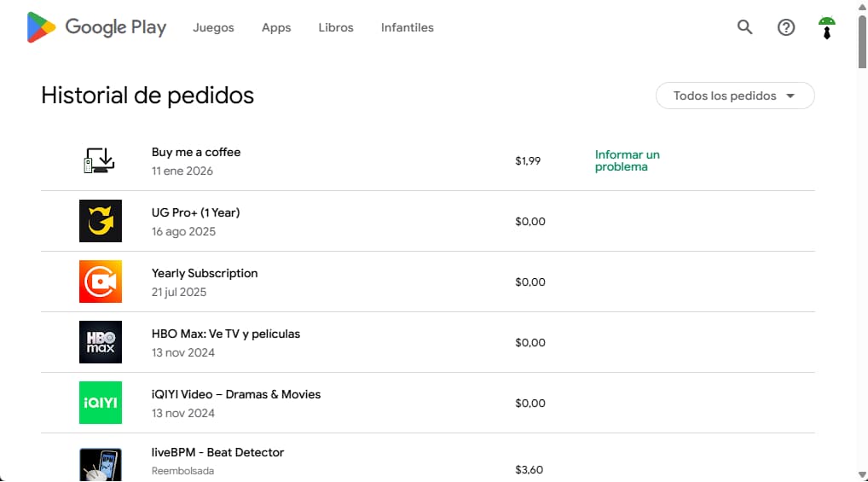Click the $1,99 price of Buy me a coffee
This screenshot has height=482, width=868.
(x=528, y=160)
